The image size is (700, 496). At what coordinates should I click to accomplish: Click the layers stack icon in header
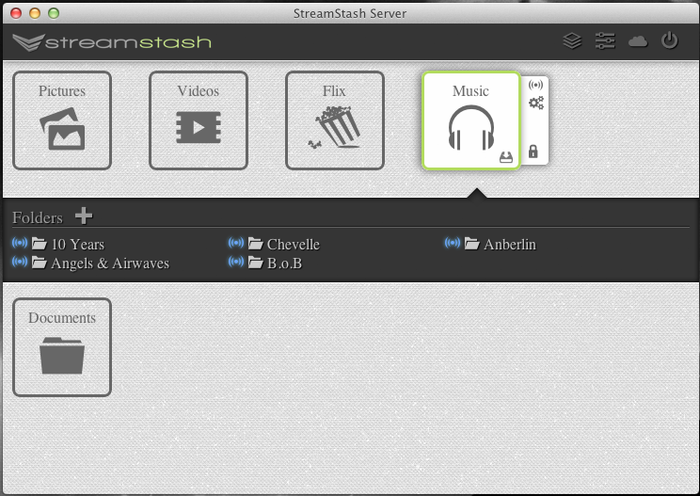point(572,41)
